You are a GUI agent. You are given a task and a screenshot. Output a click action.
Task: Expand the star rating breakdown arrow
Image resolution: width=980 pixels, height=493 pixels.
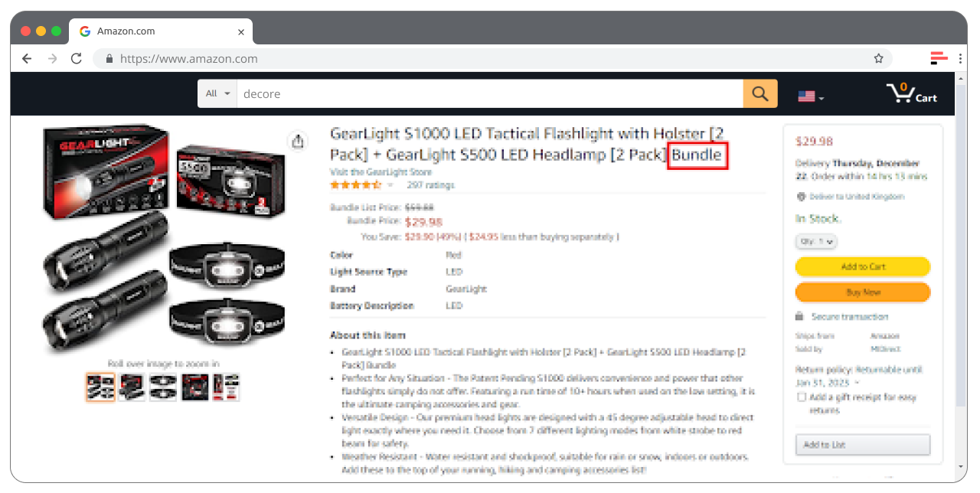(x=390, y=184)
